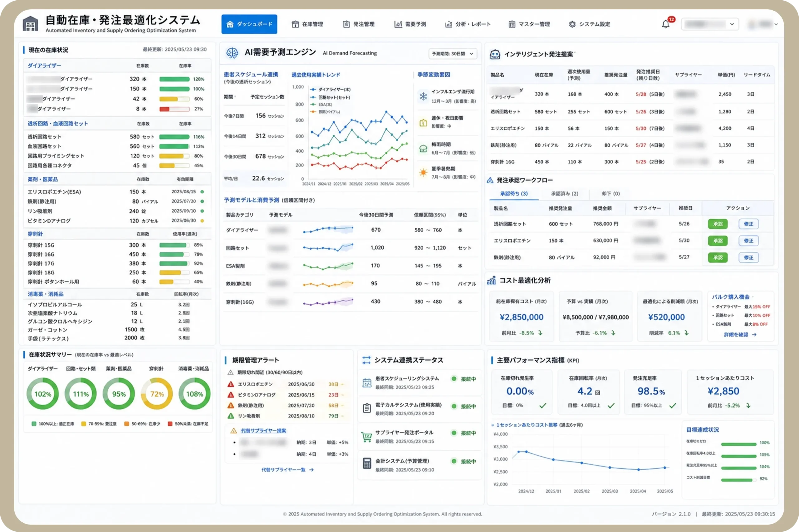This screenshot has height=532, width=799.
Task: Click the 接続中 status for 会計システム
Action: (x=464, y=461)
